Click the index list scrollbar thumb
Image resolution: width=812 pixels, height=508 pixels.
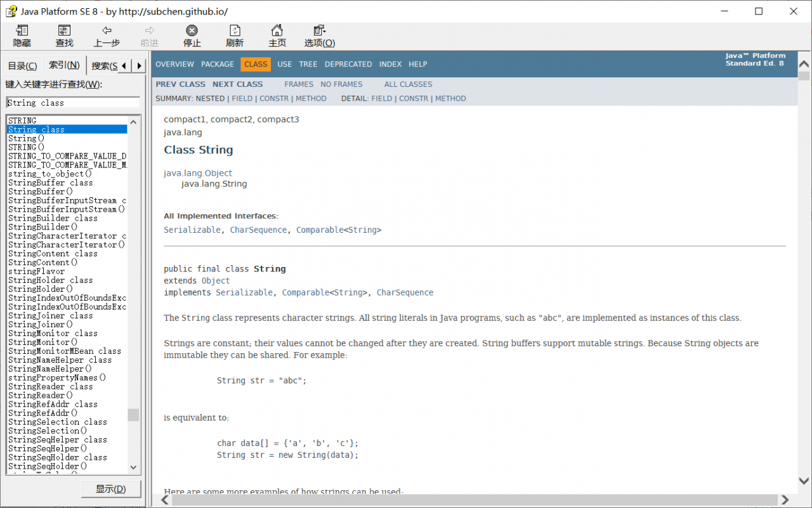[x=133, y=415]
